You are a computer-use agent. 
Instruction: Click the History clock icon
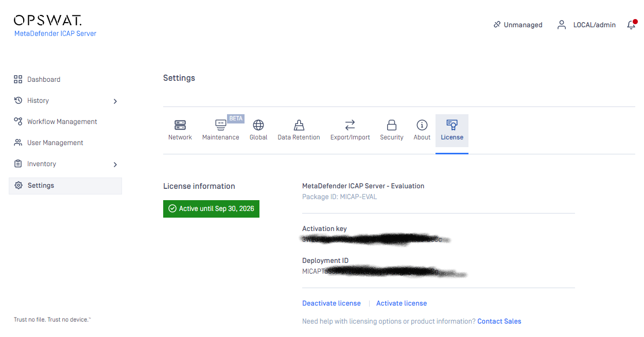point(18,100)
